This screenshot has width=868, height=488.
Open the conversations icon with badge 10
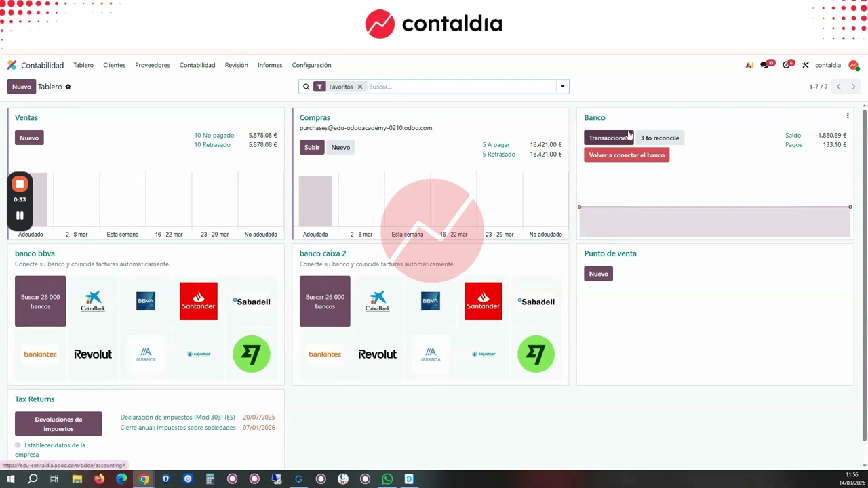click(x=766, y=65)
